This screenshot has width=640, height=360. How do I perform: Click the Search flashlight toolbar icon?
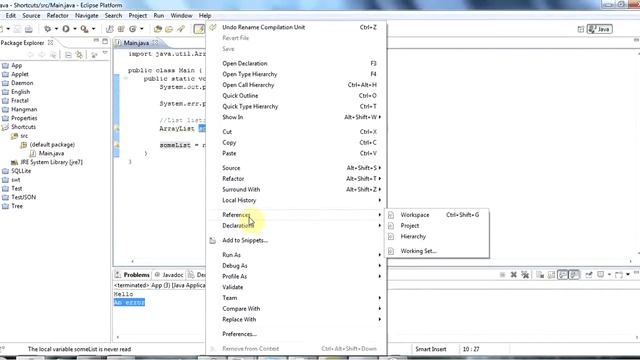click(181, 29)
